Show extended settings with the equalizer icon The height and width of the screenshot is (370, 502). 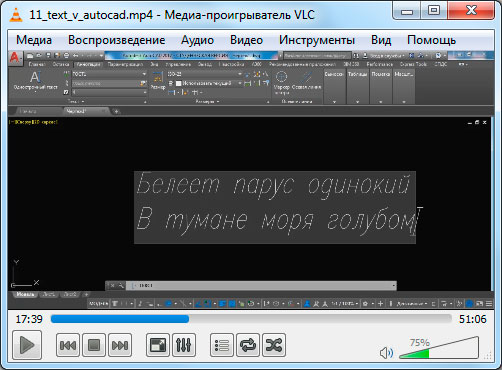coord(184,345)
